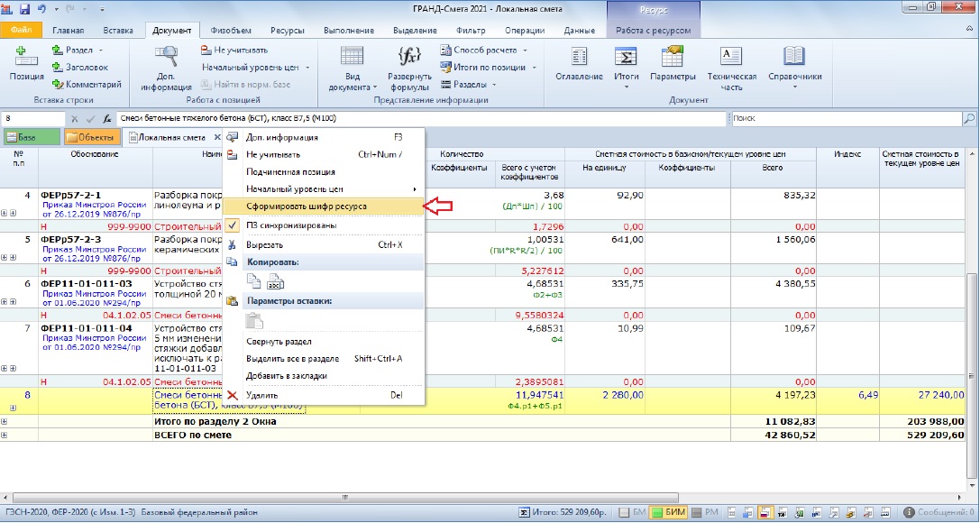Open the undo history dropdown arrow
This screenshot has width=980, height=523.
point(56,9)
